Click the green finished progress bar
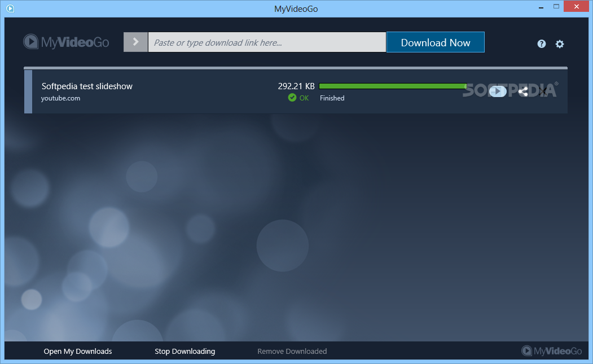This screenshot has height=364, width=593. [393, 86]
